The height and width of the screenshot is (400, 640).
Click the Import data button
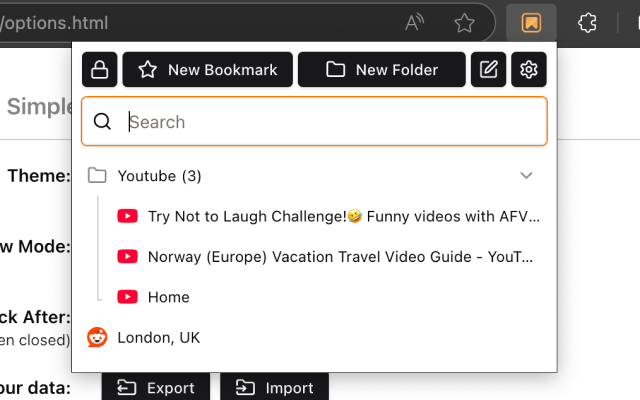click(274, 388)
